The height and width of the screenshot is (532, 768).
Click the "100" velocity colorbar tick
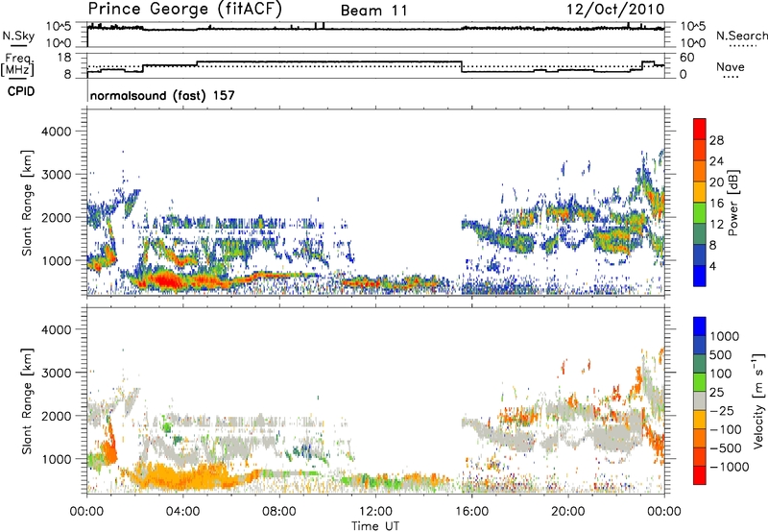pos(721,374)
